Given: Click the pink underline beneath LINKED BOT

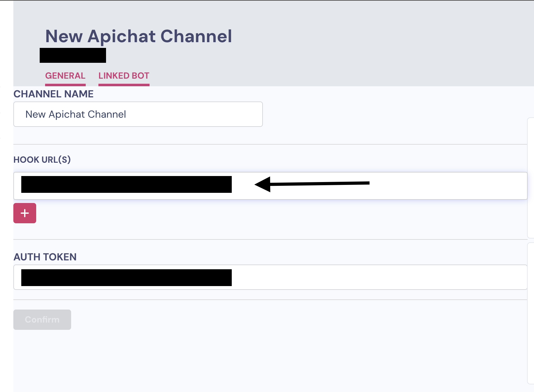Looking at the screenshot, I should click(124, 85).
